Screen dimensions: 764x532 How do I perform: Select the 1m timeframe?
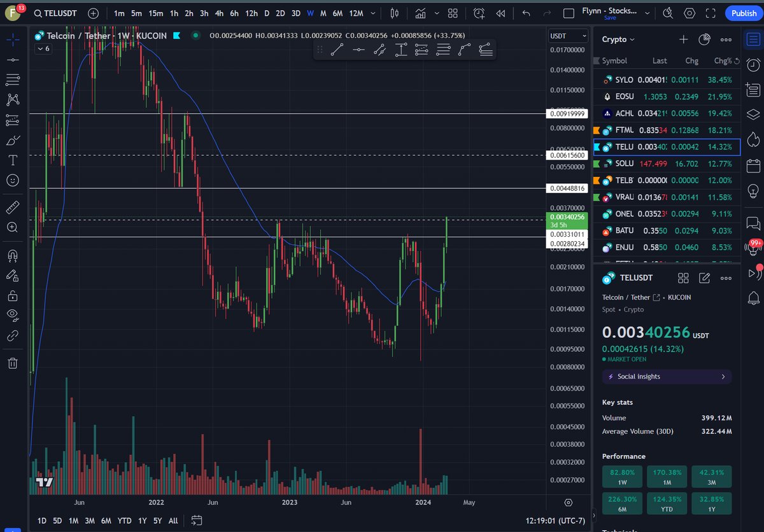coord(119,13)
